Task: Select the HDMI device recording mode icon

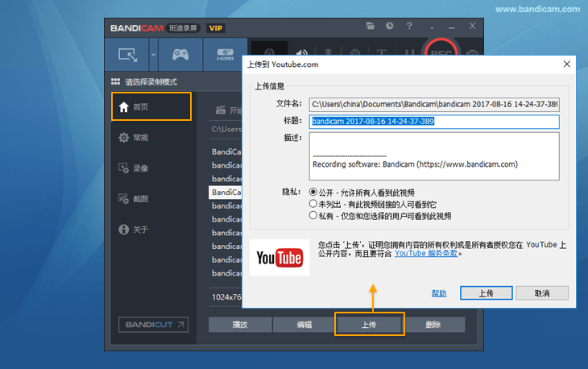Action: (x=225, y=55)
